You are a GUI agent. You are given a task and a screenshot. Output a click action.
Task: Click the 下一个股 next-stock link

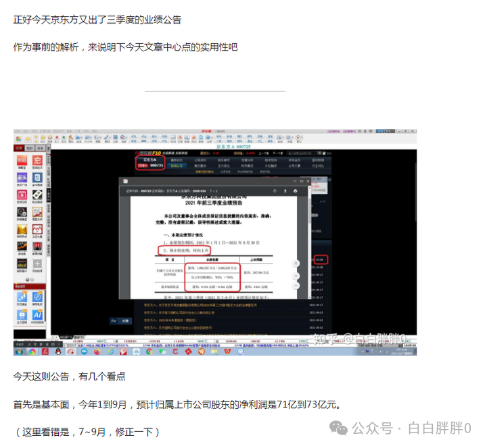278,153
